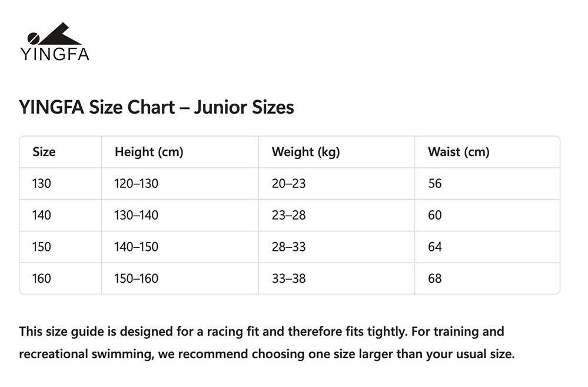Viewport: 588px width, 387px height.
Task: Select waist value 68
Action: point(435,279)
